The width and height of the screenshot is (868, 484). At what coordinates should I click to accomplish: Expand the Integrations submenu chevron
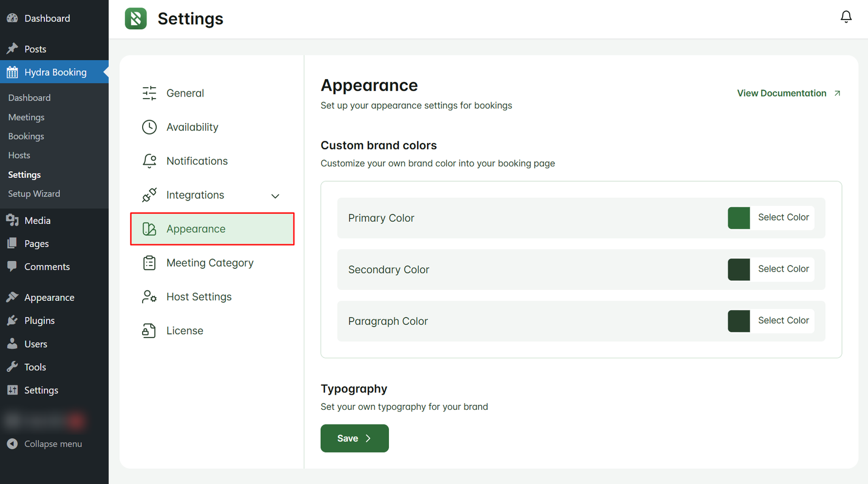point(275,196)
